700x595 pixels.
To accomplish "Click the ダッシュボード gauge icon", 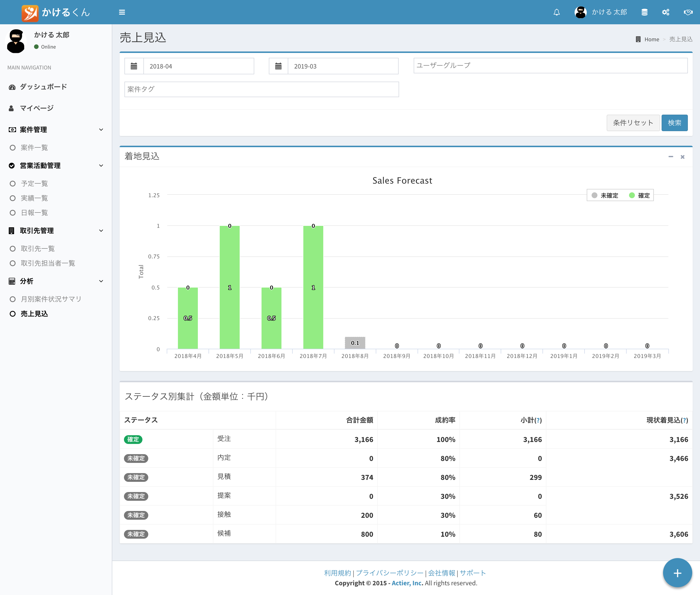I will pos(12,87).
